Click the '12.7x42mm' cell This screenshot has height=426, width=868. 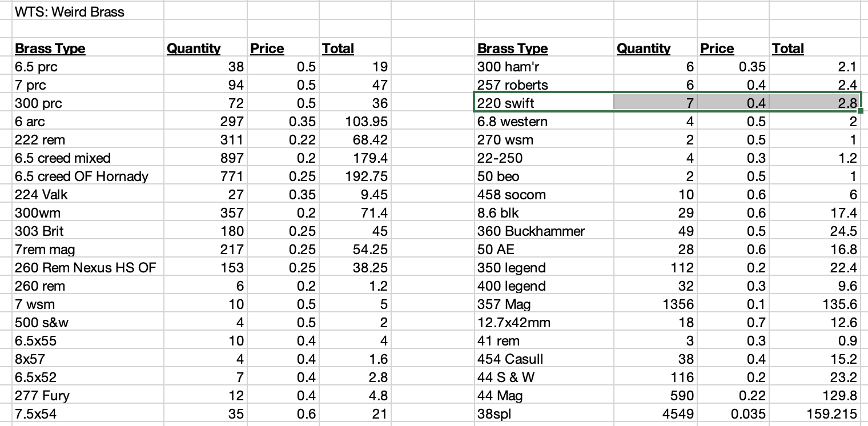click(514, 323)
